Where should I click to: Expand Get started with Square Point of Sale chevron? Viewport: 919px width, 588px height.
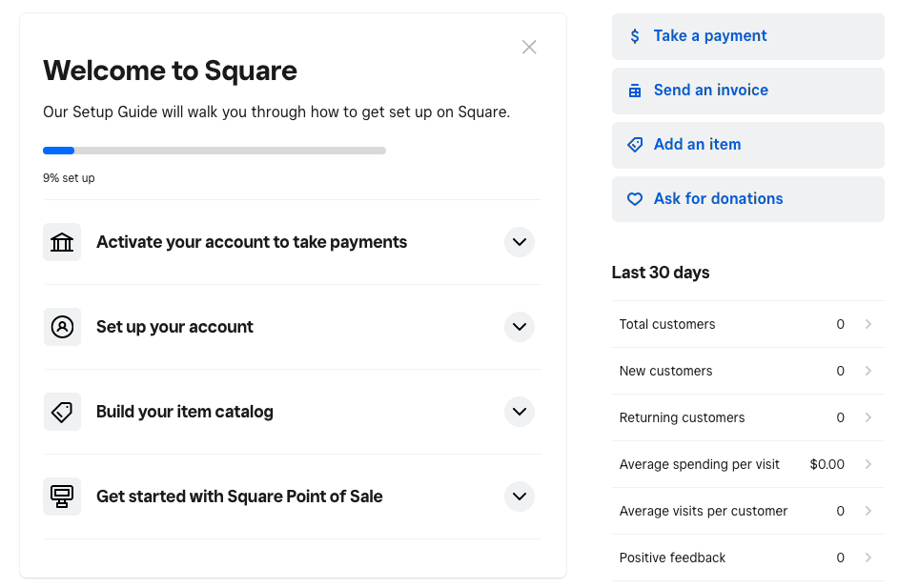click(519, 497)
